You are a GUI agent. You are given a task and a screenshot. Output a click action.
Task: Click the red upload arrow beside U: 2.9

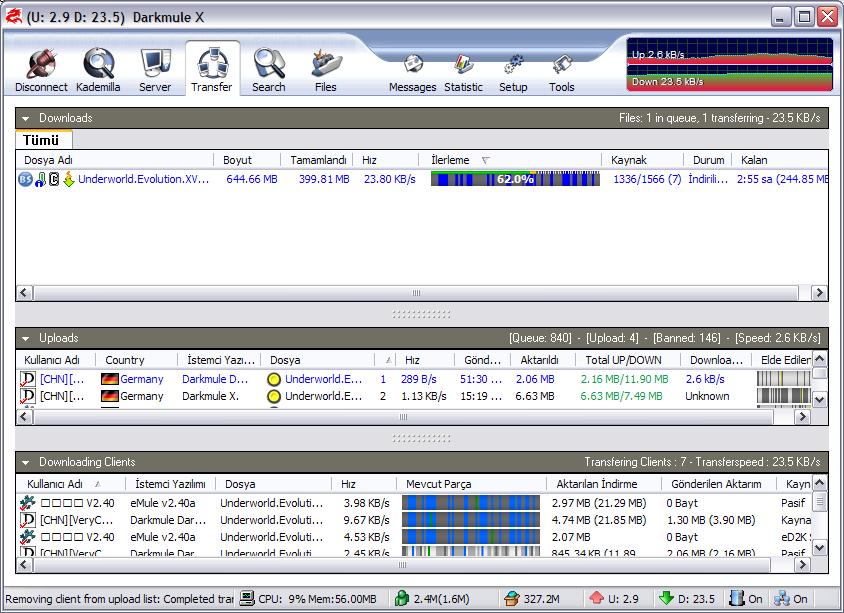pyautogui.click(x=596, y=598)
